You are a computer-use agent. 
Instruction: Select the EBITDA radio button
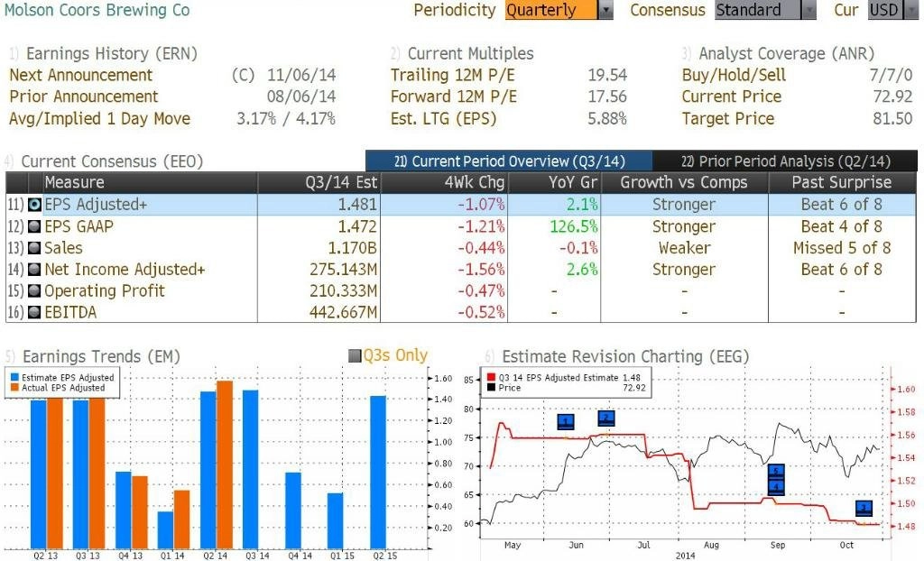click(35, 312)
